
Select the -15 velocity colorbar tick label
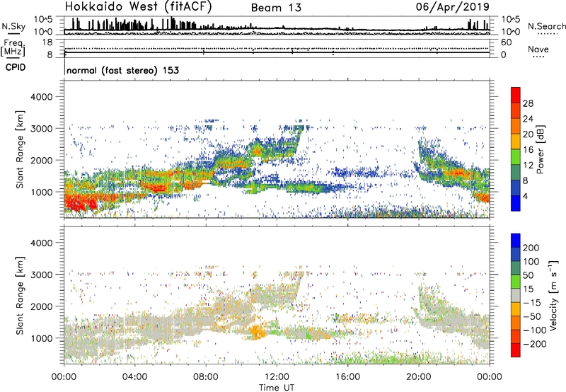(532, 303)
